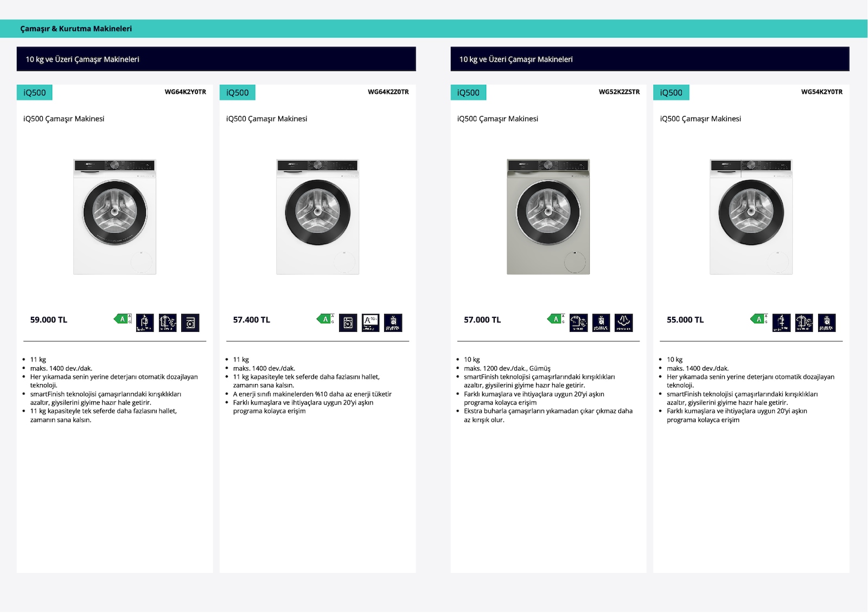Click the 'maks. 1200 dev./dak., Gümüş' bullet
The height and width of the screenshot is (613, 868).
click(507, 368)
